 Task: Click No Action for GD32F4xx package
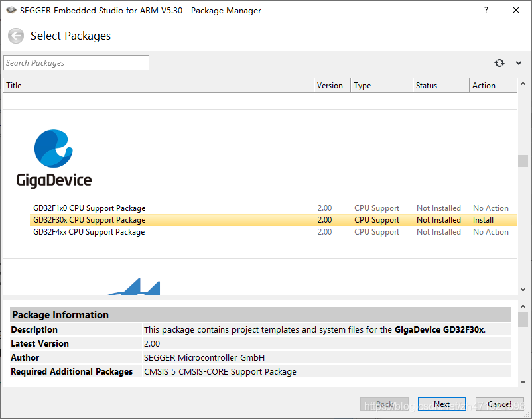[x=491, y=232]
